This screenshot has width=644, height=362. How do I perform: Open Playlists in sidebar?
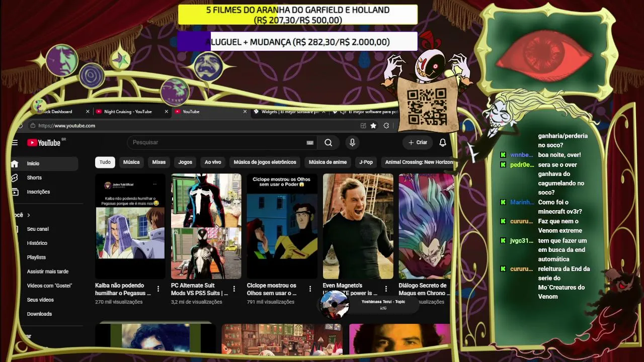[x=36, y=257]
